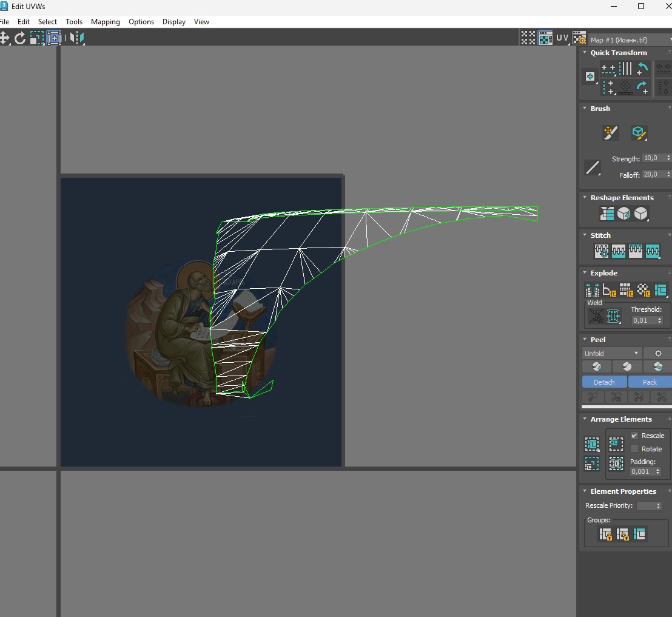Click the Stitch icon with teal bottom half
This screenshot has width=672, height=617.
coord(619,251)
